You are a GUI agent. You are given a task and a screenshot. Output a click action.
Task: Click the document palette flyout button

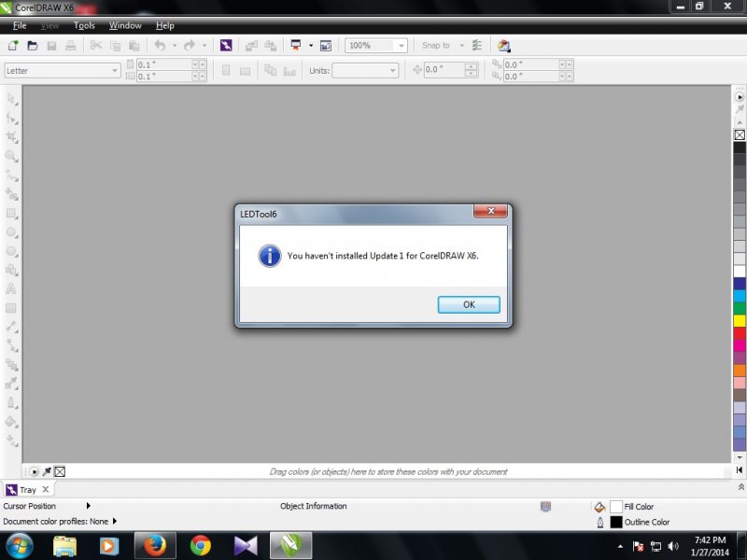coord(34,472)
